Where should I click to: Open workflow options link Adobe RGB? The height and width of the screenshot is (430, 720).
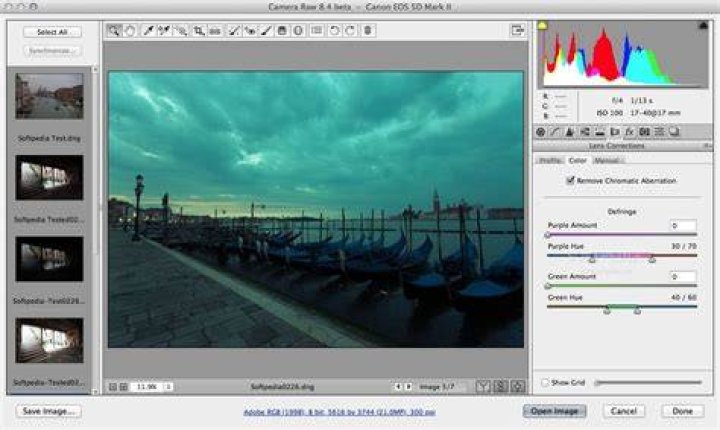click(x=339, y=412)
